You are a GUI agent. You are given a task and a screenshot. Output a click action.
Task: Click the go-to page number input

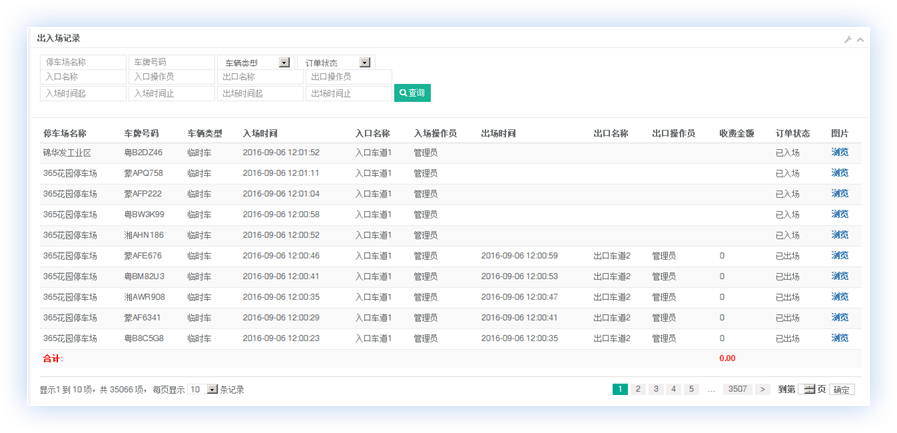[x=805, y=389]
